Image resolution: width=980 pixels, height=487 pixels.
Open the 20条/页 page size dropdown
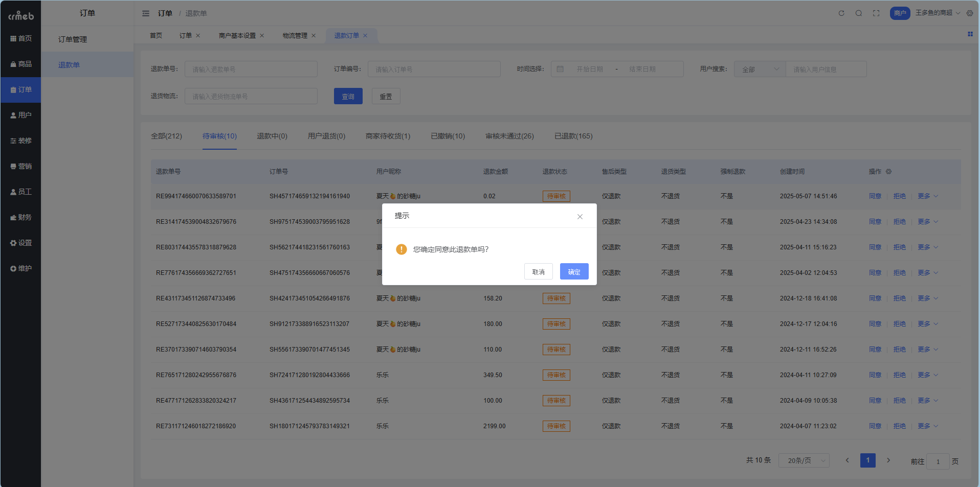coord(804,460)
